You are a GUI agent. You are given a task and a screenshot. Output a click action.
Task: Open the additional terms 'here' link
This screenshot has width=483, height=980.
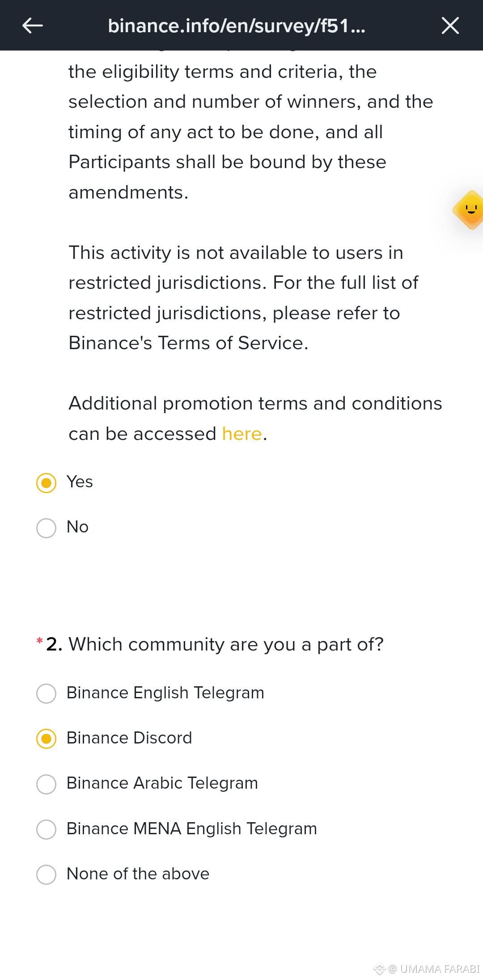point(241,434)
